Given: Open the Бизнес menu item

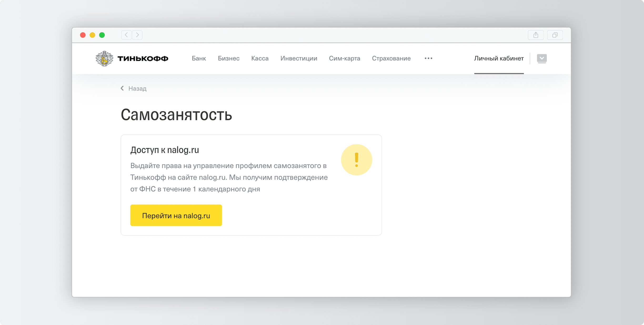Looking at the screenshot, I should (x=229, y=58).
